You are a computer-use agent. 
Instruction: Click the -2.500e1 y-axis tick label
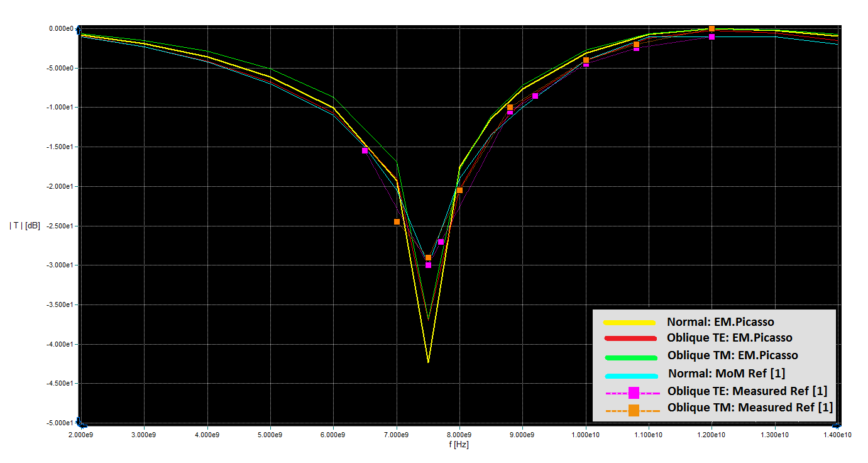coord(58,226)
